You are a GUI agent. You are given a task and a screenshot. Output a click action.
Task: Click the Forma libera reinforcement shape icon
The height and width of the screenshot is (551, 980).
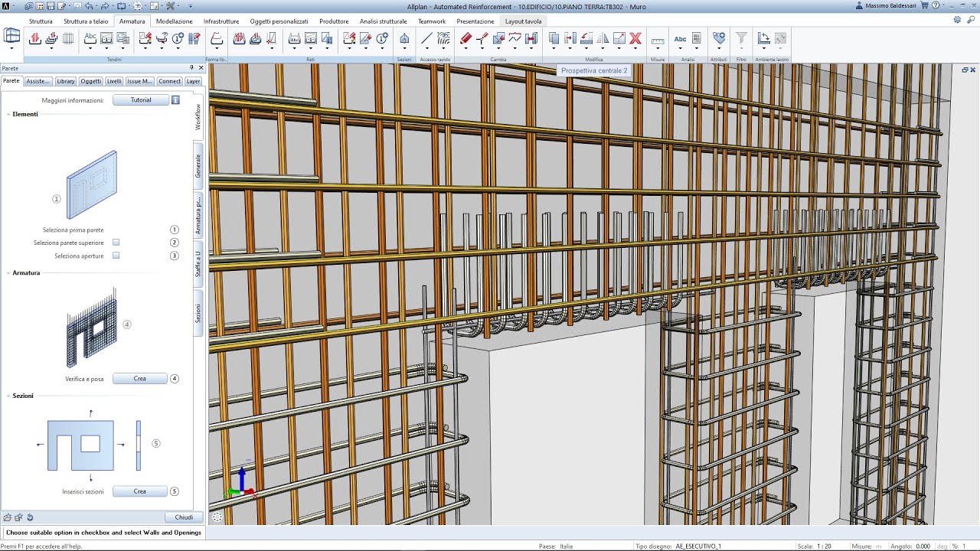pyautogui.click(x=217, y=38)
